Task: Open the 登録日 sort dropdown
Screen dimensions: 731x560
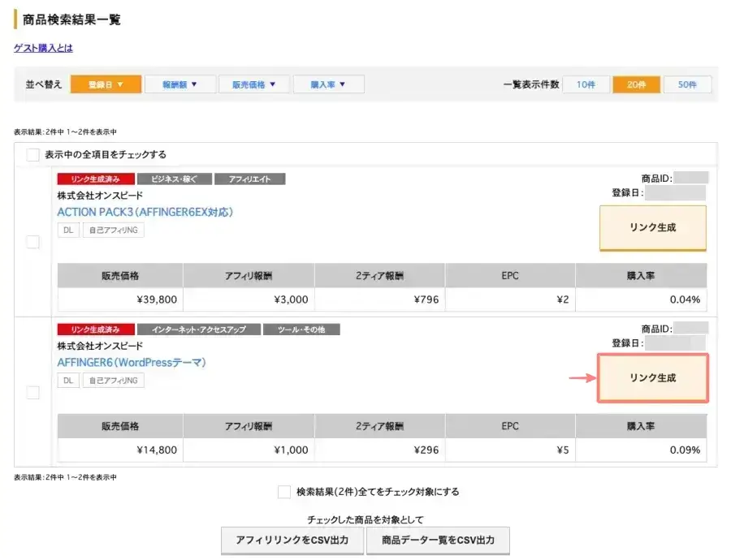Action: [x=106, y=84]
